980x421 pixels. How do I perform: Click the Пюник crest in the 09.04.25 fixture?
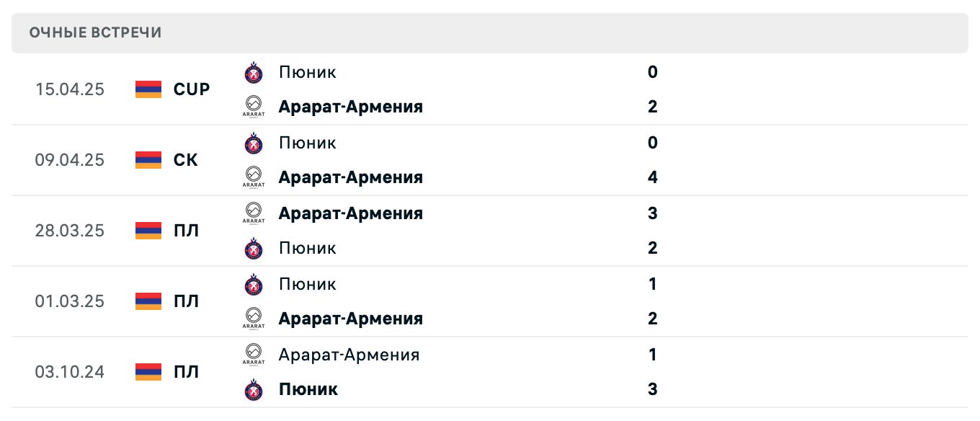point(254,143)
